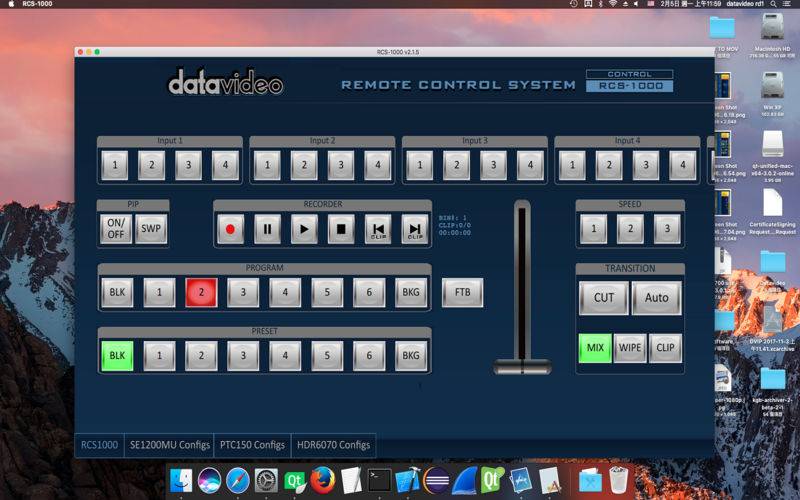Swap PIP with SWP button

pos(151,229)
